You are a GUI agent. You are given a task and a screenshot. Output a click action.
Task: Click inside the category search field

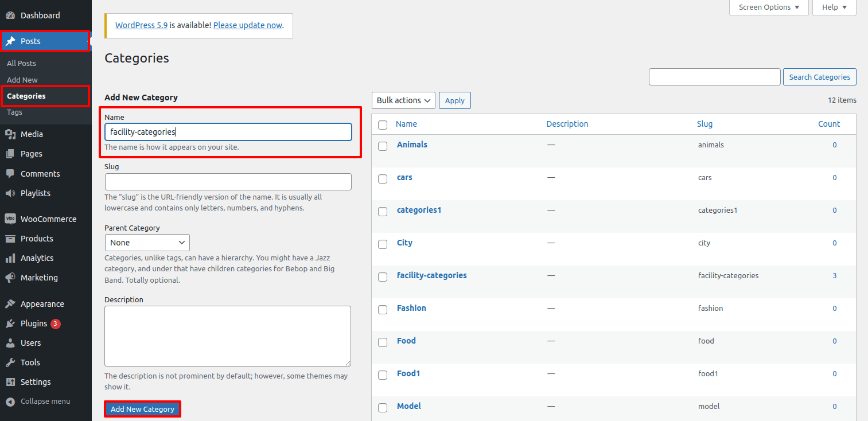pyautogui.click(x=714, y=76)
